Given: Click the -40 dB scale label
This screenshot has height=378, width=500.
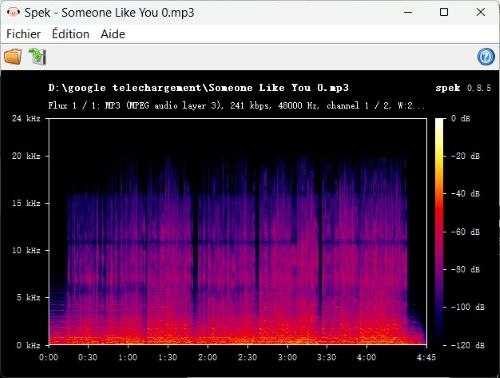Looking at the screenshot, I should pos(465,194).
